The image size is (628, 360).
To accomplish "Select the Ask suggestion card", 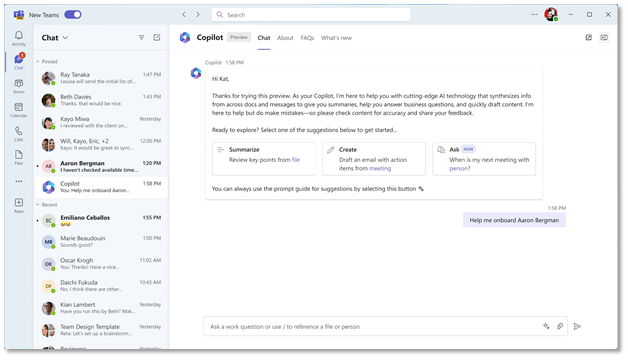I will click(x=484, y=159).
